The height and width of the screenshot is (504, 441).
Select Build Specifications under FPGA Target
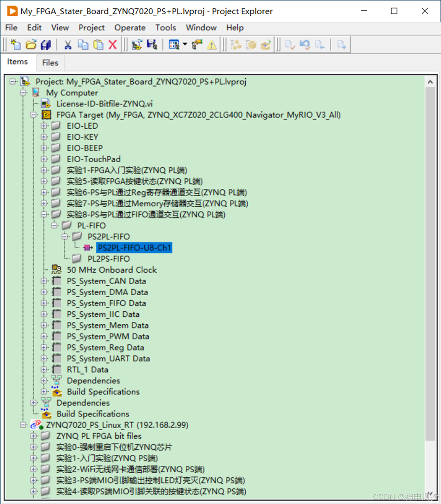coord(103,392)
